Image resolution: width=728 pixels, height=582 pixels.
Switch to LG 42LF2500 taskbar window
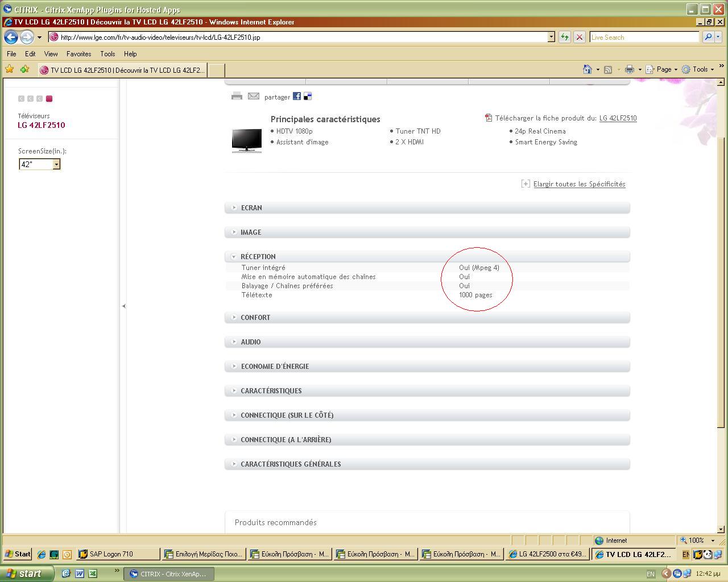coord(548,554)
